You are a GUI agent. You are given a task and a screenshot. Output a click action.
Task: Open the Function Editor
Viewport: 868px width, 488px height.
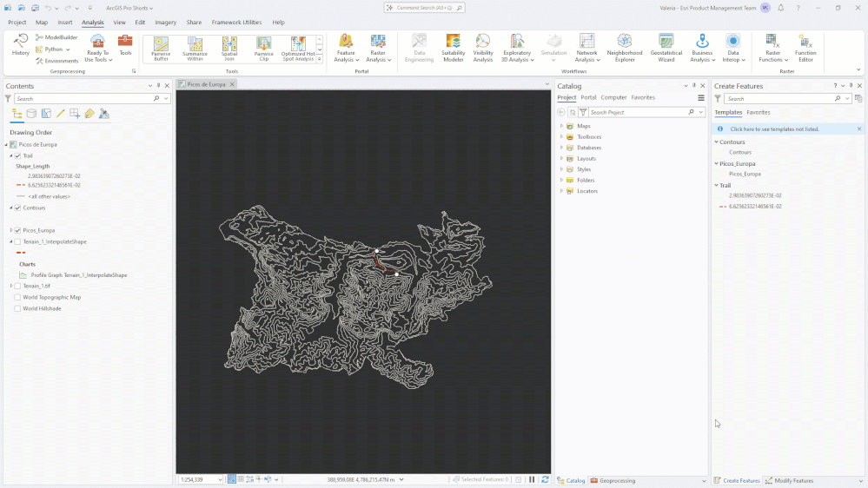click(x=805, y=48)
